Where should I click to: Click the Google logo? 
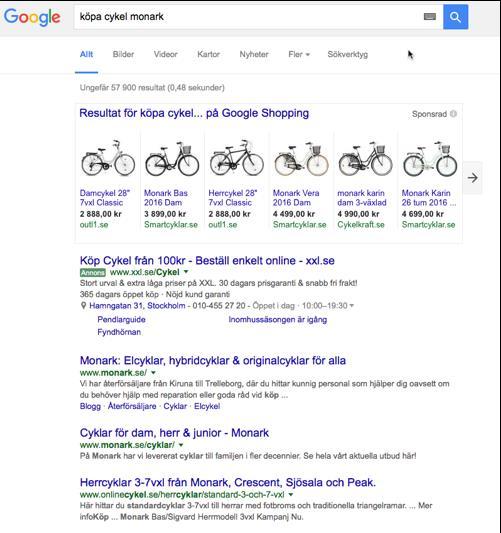[x=32, y=17]
